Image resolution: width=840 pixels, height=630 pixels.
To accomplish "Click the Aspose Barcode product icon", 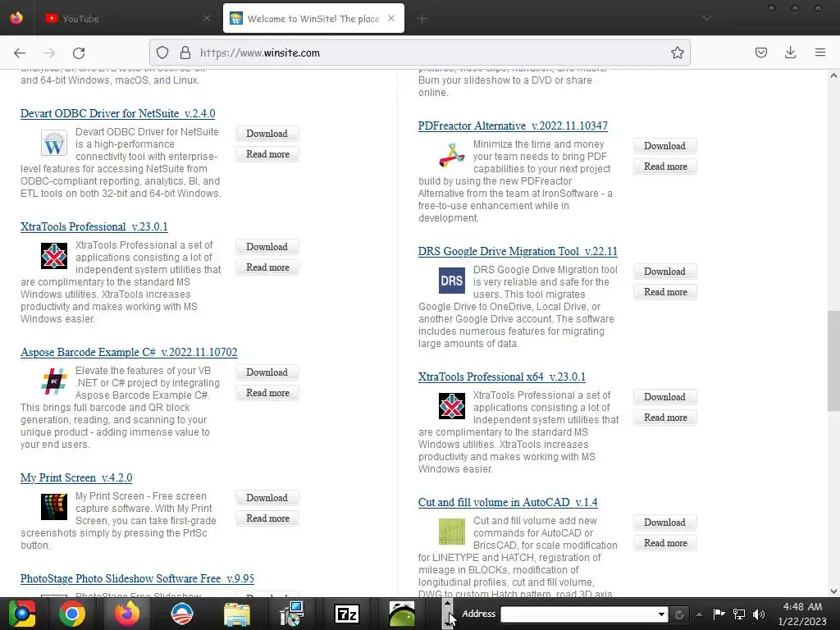I will click(x=54, y=381).
